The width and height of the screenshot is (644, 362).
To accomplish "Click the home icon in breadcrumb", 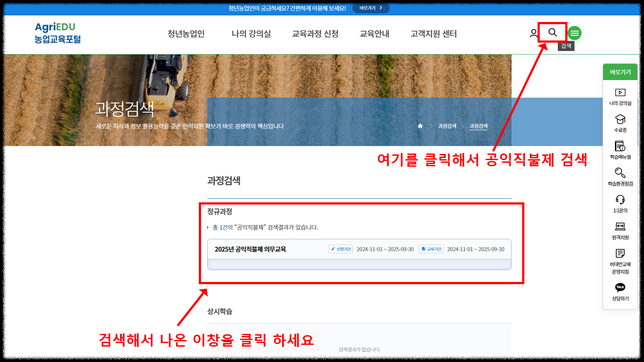I will [x=420, y=126].
